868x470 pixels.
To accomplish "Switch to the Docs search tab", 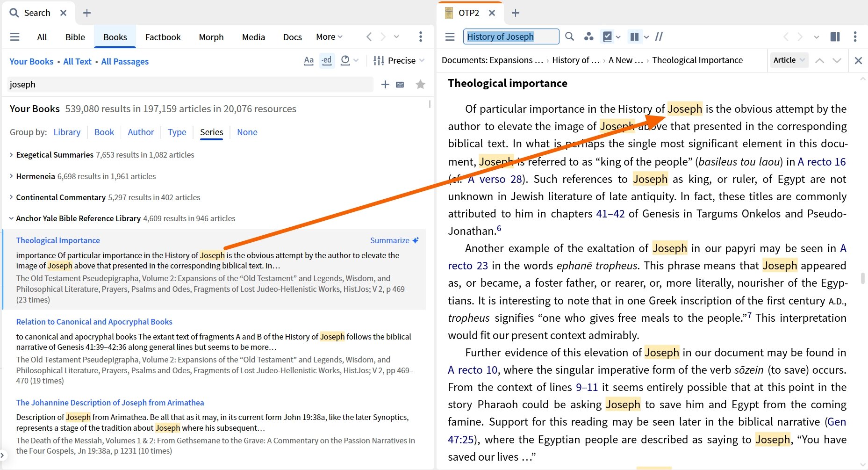I will click(293, 37).
